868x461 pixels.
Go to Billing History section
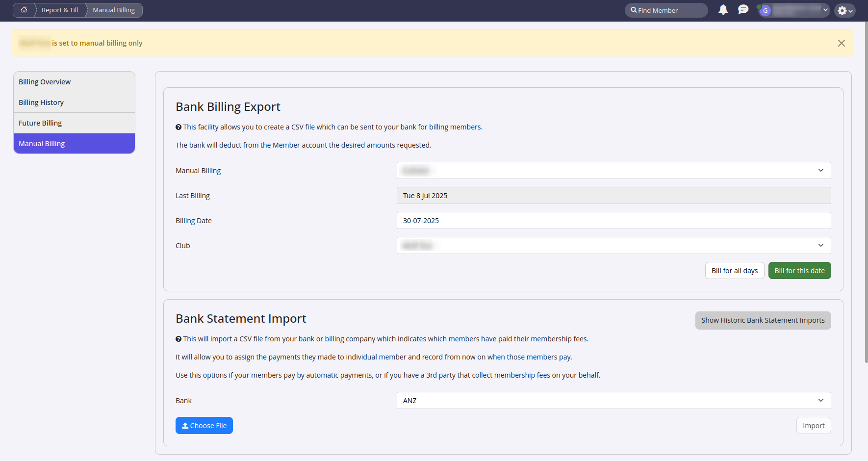click(74, 102)
